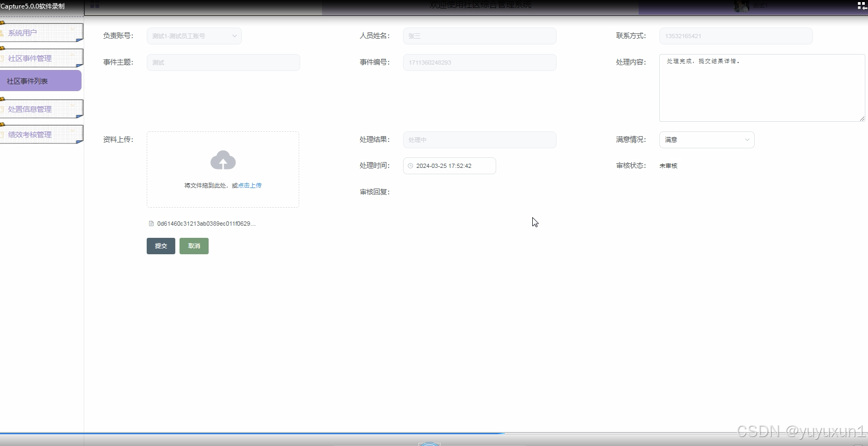Click the 未审核 status text
The image size is (868, 446).
click(x=668, y=166)
